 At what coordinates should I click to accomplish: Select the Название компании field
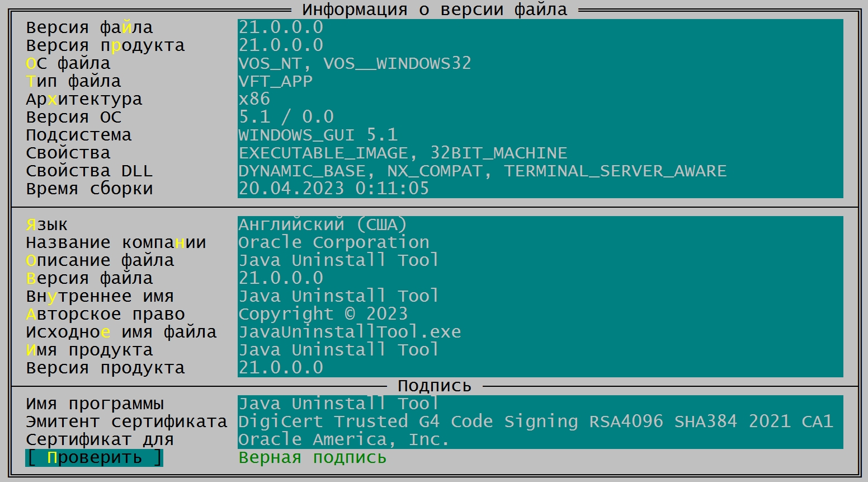tap(540, 242)
